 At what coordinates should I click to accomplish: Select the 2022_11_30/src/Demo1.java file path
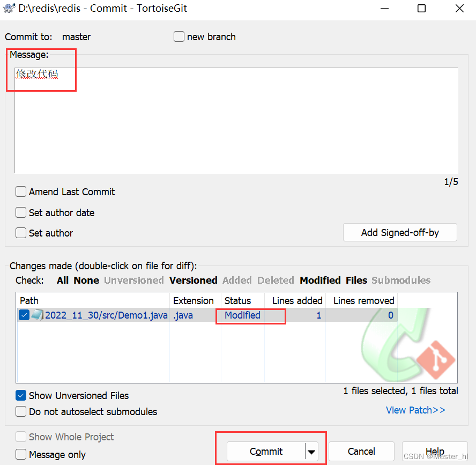coord(106,315)
